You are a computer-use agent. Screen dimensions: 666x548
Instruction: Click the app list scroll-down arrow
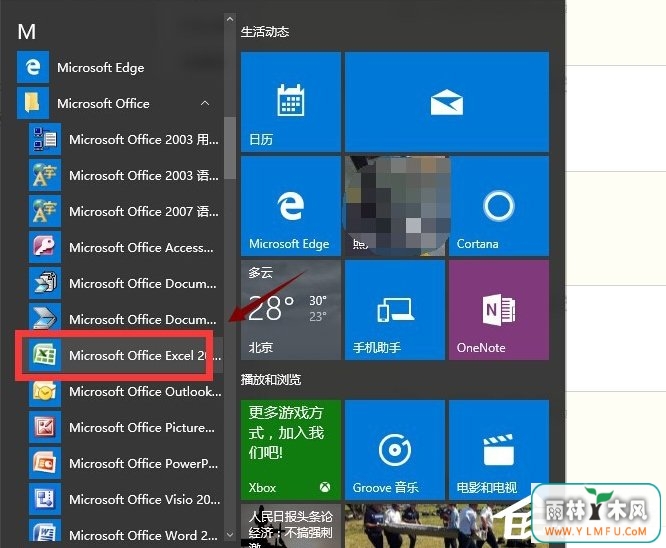point(230,535)
